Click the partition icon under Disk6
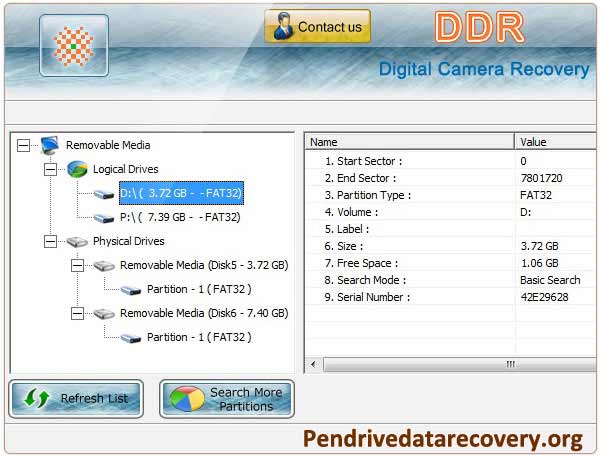 point(131,337)
